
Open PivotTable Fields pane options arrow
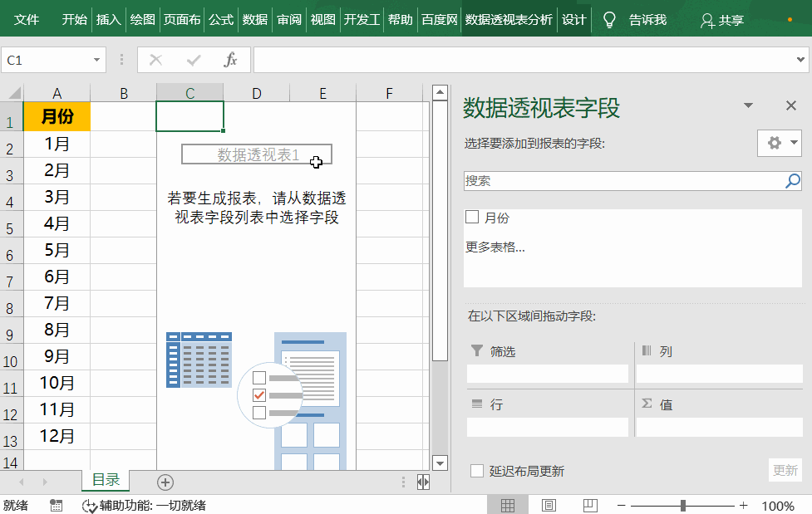pyautogui.click(x=748, y=105)
